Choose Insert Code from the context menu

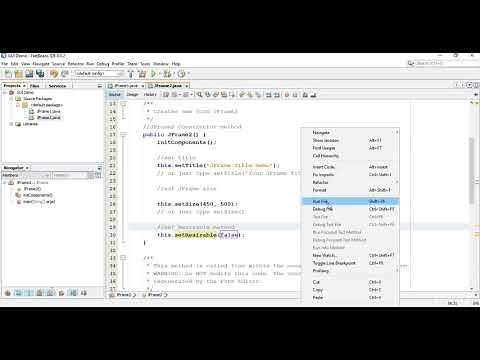point(350,167)
